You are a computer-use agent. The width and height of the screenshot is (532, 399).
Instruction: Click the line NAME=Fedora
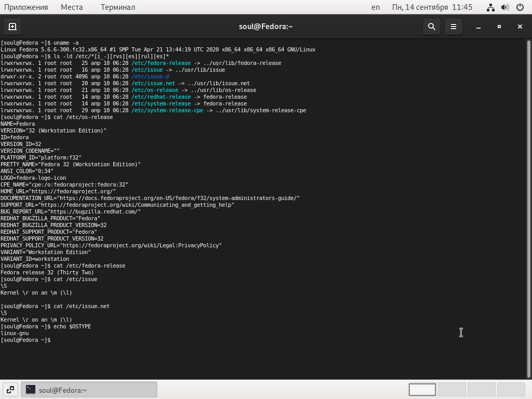18,124
